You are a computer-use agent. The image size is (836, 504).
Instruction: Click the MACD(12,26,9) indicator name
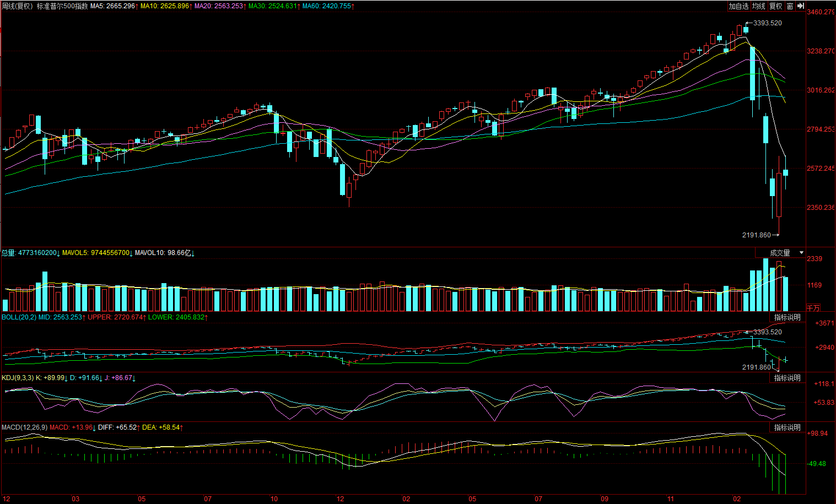[25, 427]
